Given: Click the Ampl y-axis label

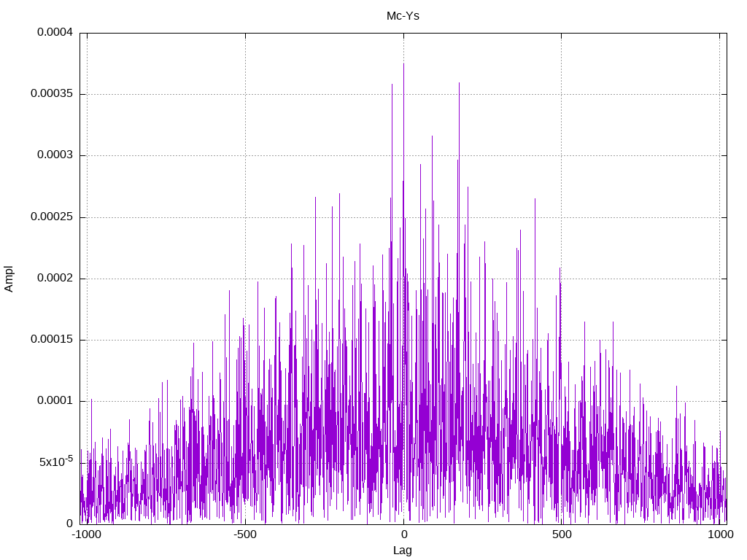Looking at the screenshot, I should (x=9, y=279).
